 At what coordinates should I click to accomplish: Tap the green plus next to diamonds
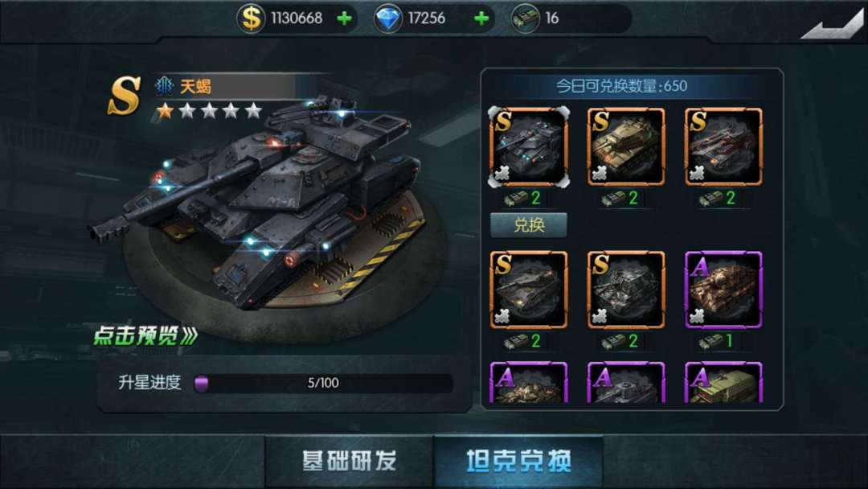click(x=481, y=18)
